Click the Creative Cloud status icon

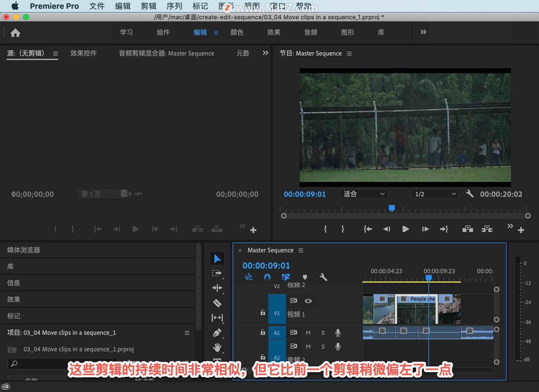[6, 387]
